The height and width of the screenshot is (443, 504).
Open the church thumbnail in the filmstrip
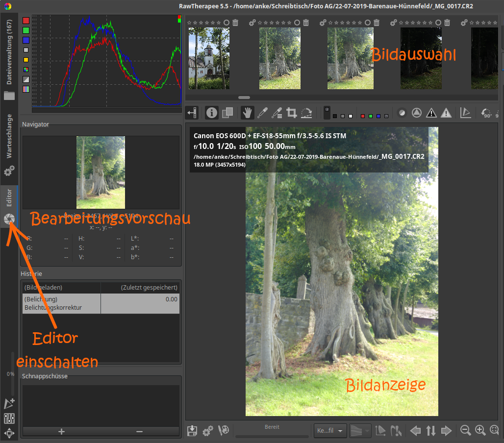209,58
